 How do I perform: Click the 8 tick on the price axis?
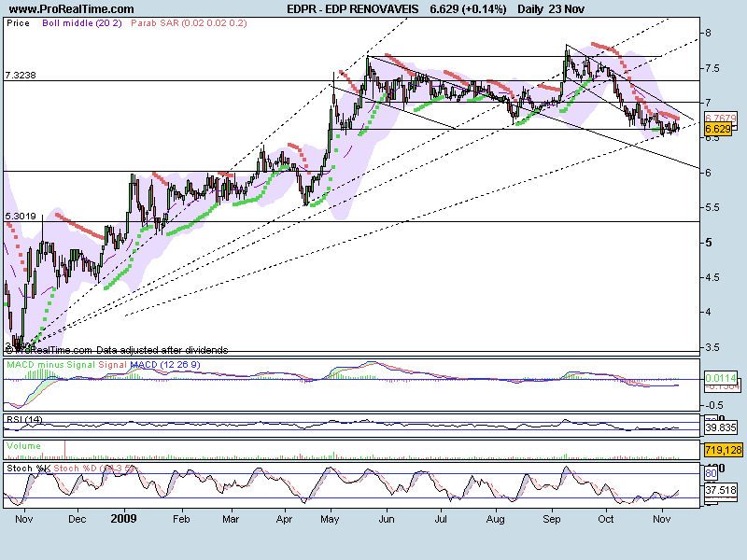pos(709,33)
